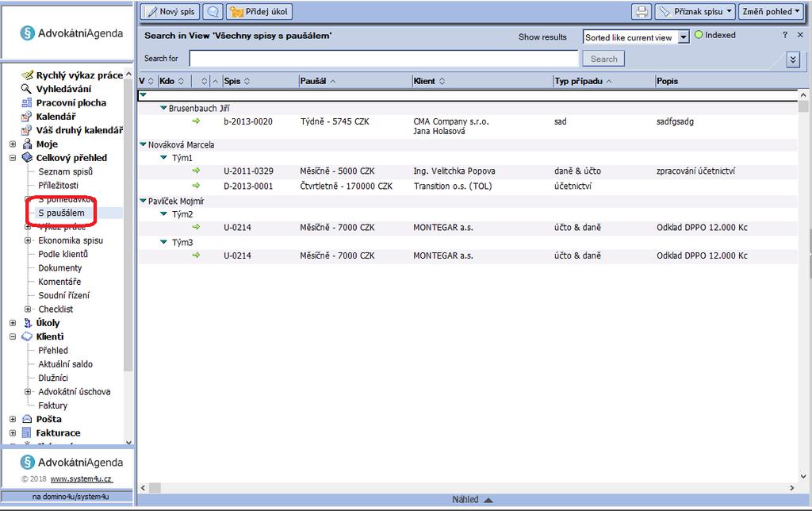Select S paušálem view
Viewport: 812px width, 511px height.
61,213
